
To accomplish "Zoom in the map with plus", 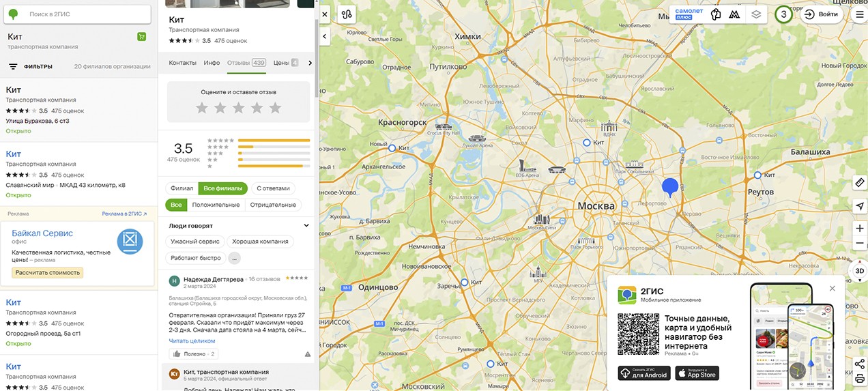I will tap(859, 228).
